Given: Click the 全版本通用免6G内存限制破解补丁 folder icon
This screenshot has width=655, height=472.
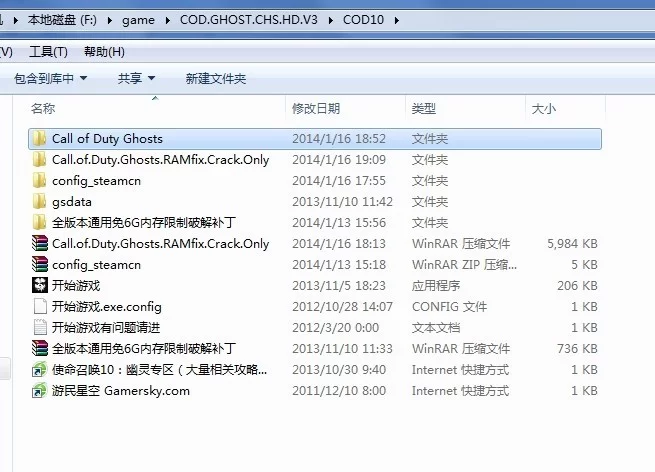Looking at the screenshot, I should tap(40, 223).
